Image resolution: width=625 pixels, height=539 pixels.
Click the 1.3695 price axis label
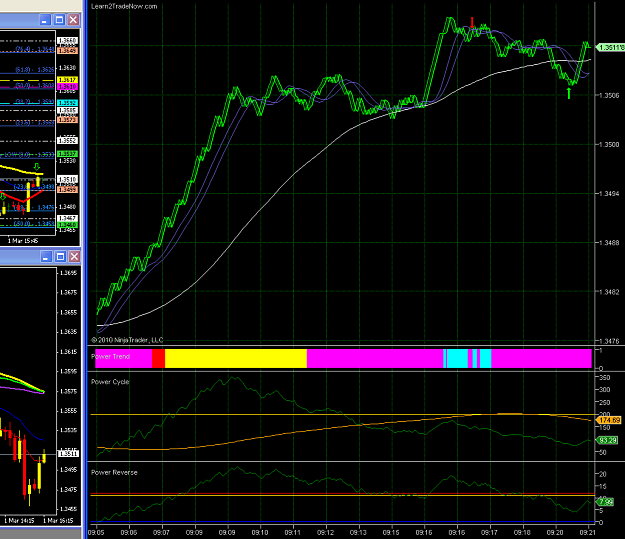pyautogui.click(x=69, y=273)
